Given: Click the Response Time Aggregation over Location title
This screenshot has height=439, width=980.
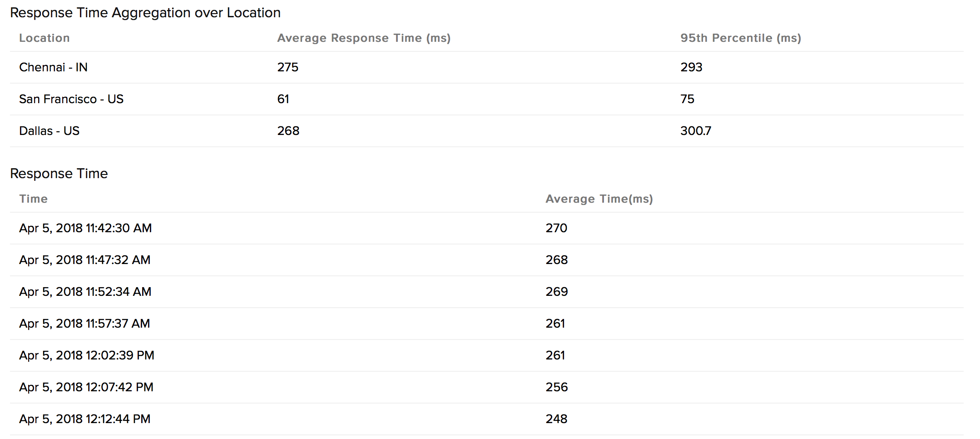Looking at the screenshot, I should click(145, 13).
